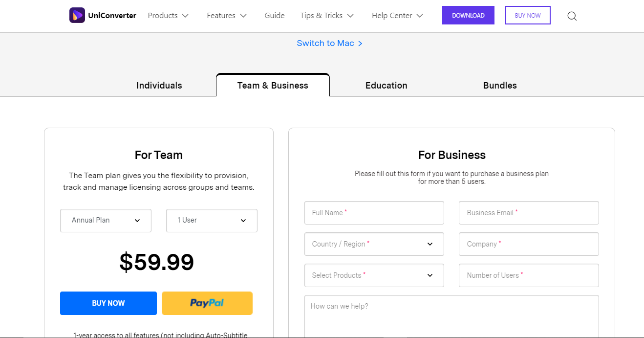The width and height of the screenshot is (644, 338).
Task: Switch to the Bundles tab
Action: 500,86
